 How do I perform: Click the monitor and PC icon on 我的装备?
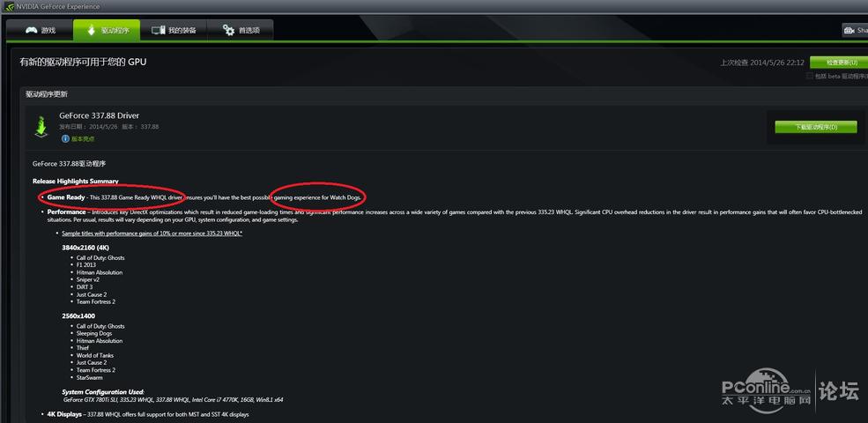click(x=159, y=30)
